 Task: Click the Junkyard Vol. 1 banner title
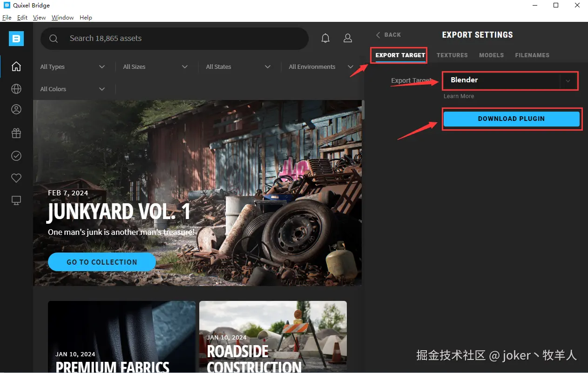pos(119,212)
